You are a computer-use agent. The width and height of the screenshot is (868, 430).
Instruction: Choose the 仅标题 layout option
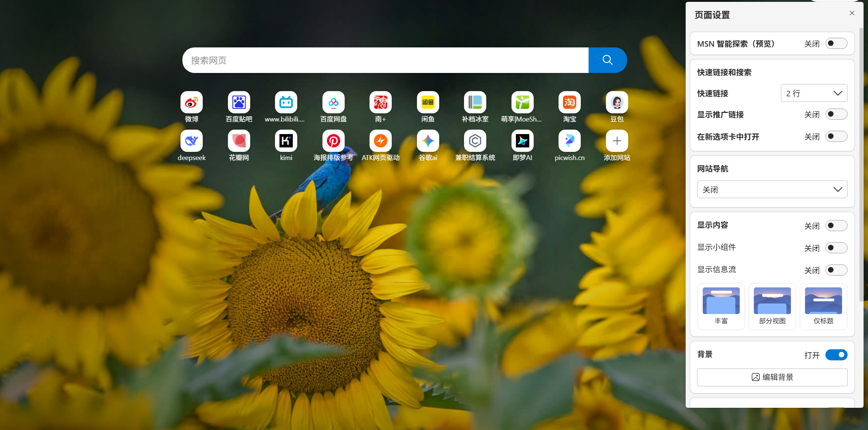coord(823,306)
